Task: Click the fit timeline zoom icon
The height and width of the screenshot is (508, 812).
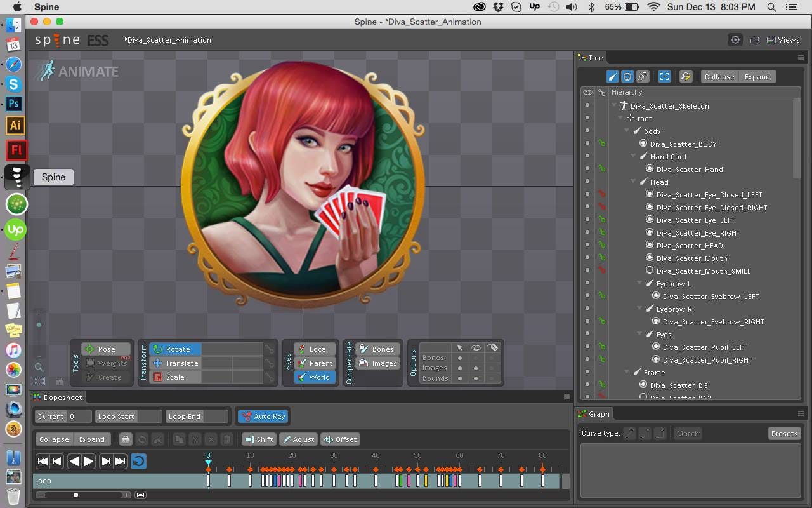Action: point(141,495)
